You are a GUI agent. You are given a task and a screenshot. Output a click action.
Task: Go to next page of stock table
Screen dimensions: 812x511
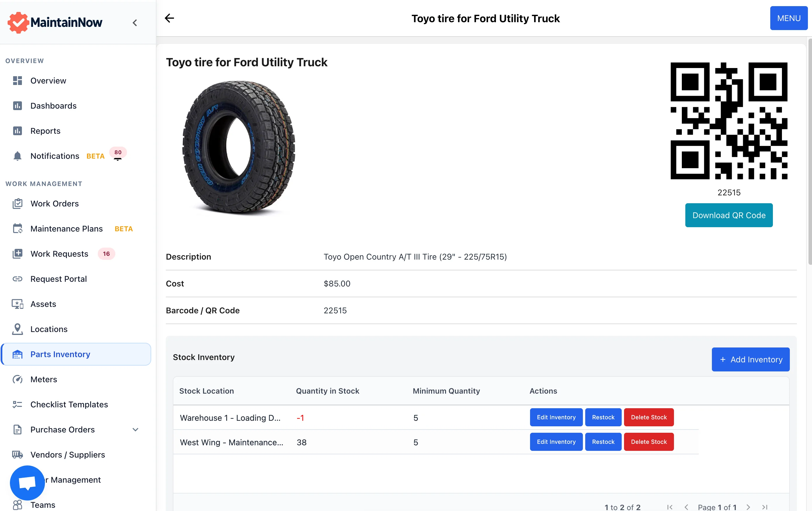pos(748,507)
